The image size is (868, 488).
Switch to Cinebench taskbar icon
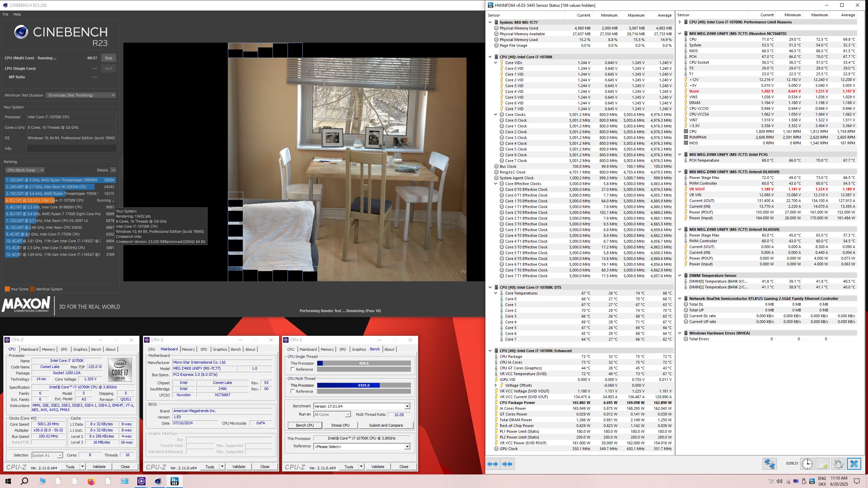(x=158, y=481)
